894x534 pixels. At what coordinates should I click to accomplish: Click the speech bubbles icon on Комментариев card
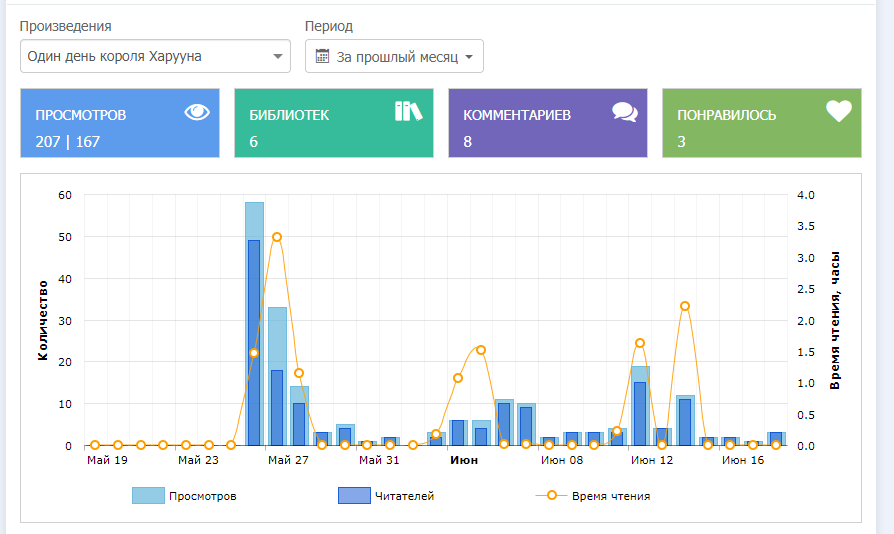625,112
